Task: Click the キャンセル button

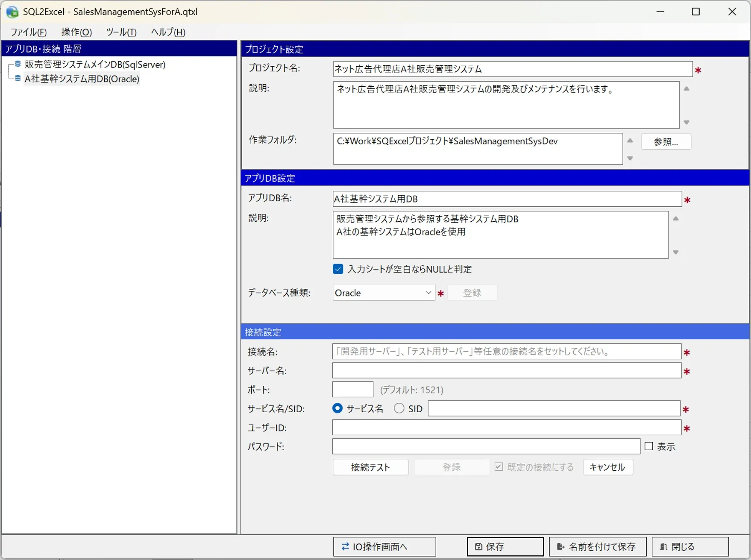Action: [x=607, y=467]
